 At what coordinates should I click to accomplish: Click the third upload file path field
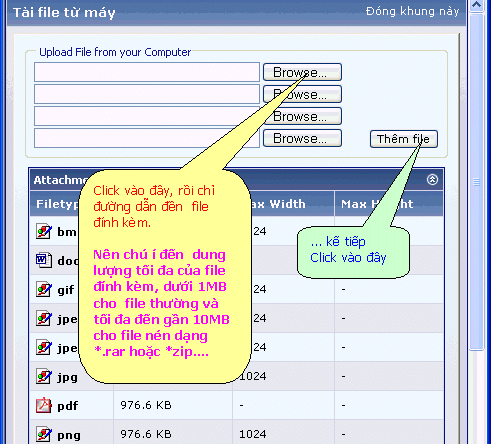147,116
